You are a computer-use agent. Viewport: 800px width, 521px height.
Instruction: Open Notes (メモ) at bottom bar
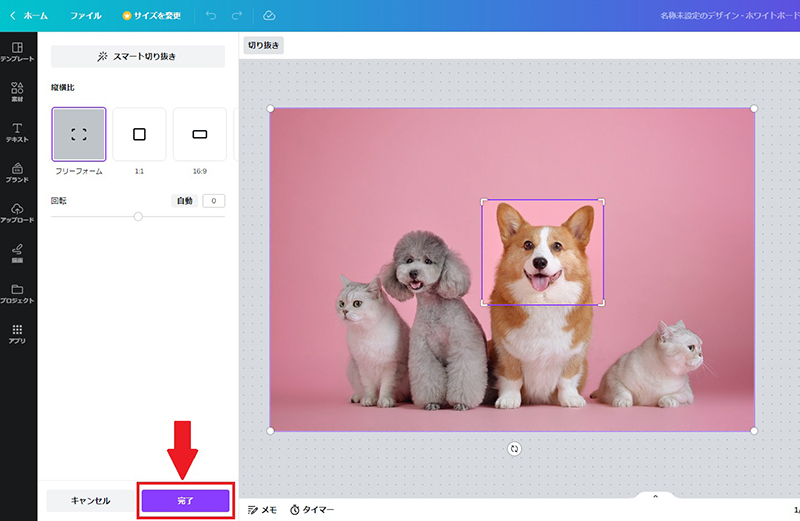click(x=262, y=509)
